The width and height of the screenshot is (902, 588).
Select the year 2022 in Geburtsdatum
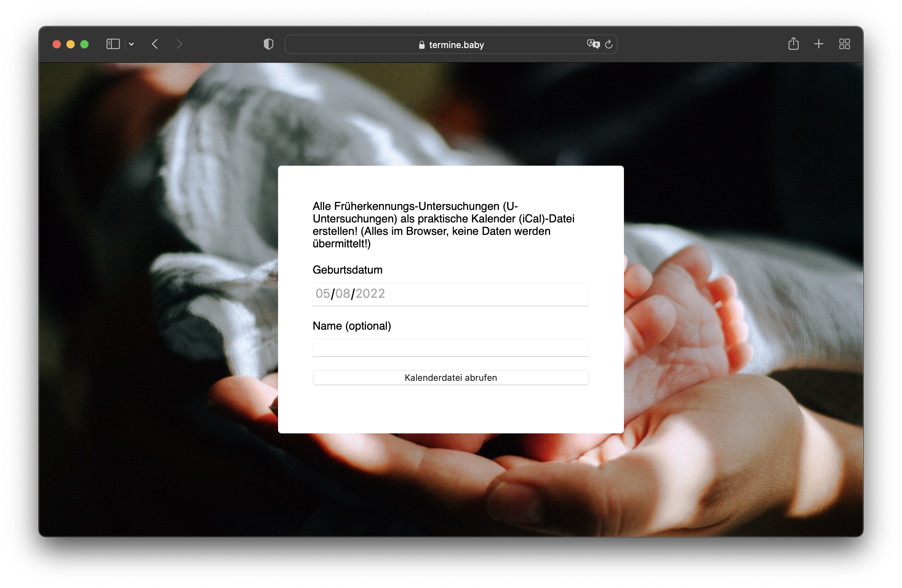tap(370, 293)
